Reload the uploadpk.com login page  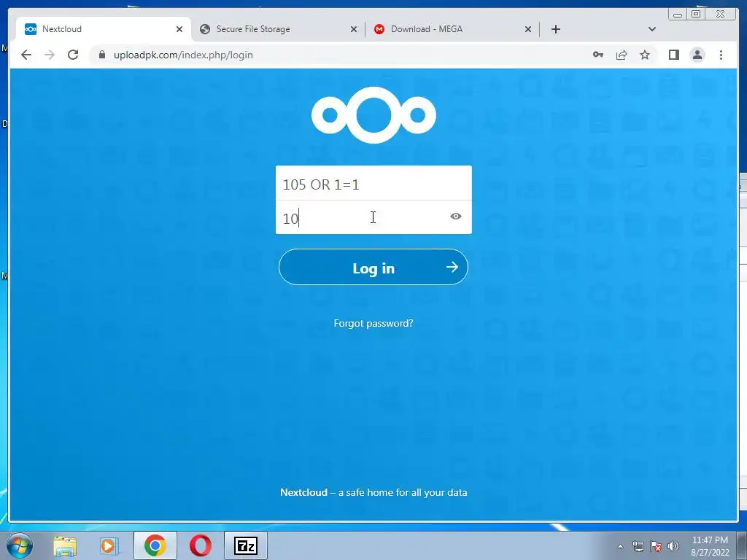tap(73, 55)
